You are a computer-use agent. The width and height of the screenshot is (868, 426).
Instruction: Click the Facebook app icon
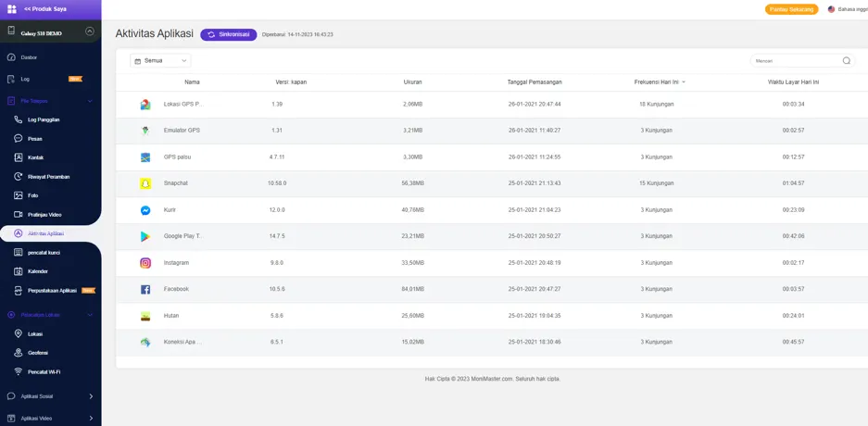[145, 289]
